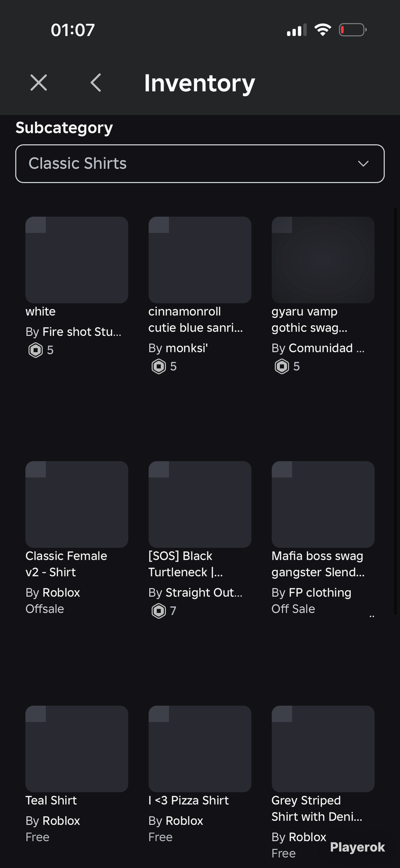The height and width of the screenshot is (868, 400).
Task: Select the Grey Striped Shirt with Denim thumbnail
Action: (323, 749)
